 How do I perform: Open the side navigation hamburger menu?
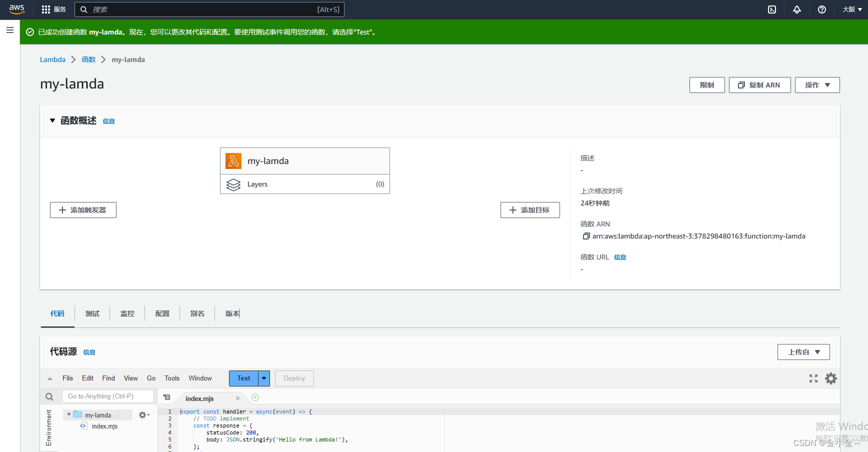click(9, 30)
